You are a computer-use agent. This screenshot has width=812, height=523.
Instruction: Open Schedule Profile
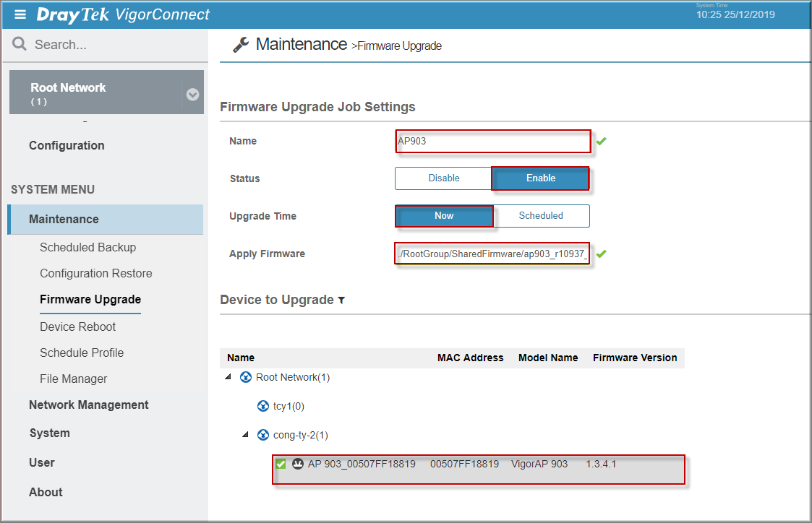pos(82,353)
